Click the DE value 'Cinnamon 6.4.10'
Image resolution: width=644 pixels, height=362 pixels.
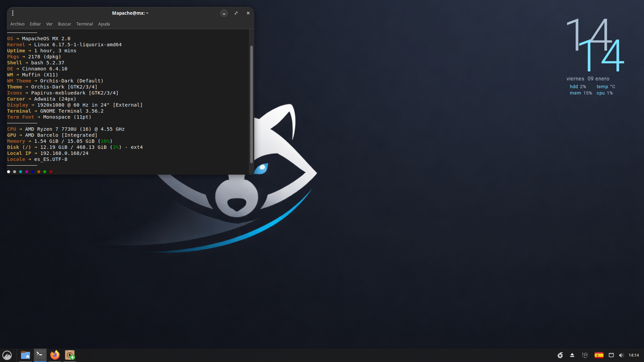click(45, 69)
